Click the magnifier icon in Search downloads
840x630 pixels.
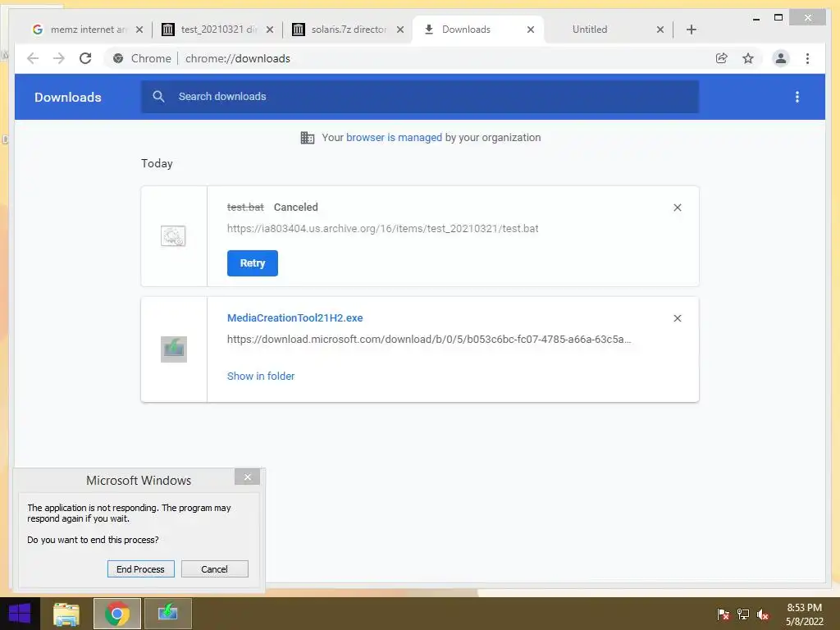[x=158, y=97]
